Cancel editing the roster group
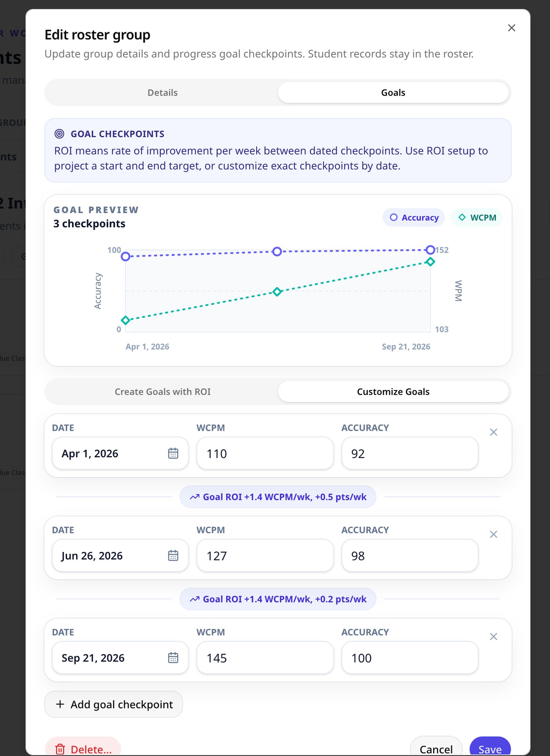 click(x=436, y=748)
